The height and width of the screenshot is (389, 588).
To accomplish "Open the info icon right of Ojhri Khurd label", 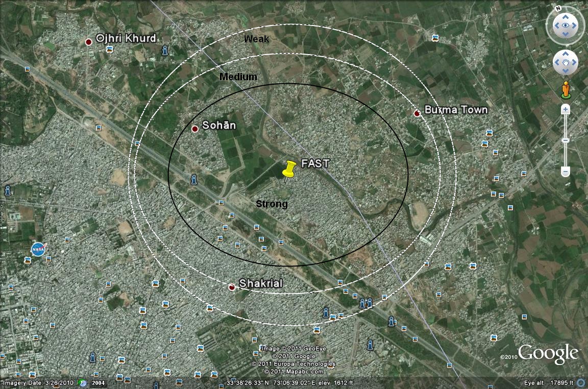I will pos(165,50).
